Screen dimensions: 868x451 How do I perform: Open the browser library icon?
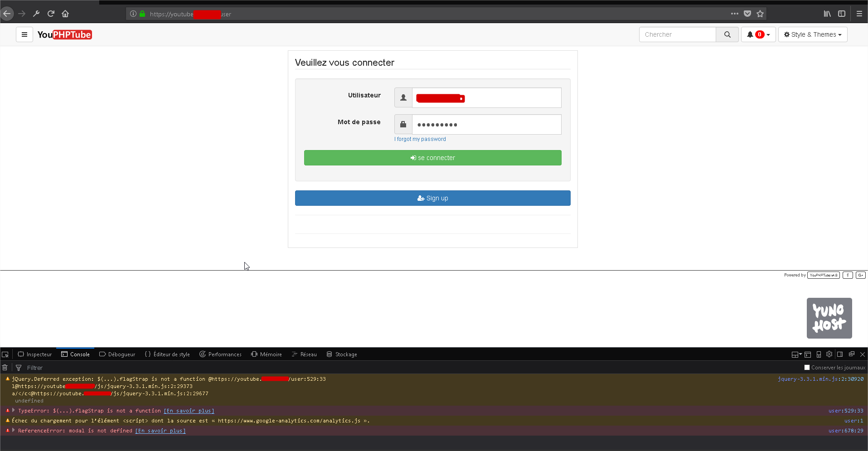pyautogui.click(x=827, y=14)
